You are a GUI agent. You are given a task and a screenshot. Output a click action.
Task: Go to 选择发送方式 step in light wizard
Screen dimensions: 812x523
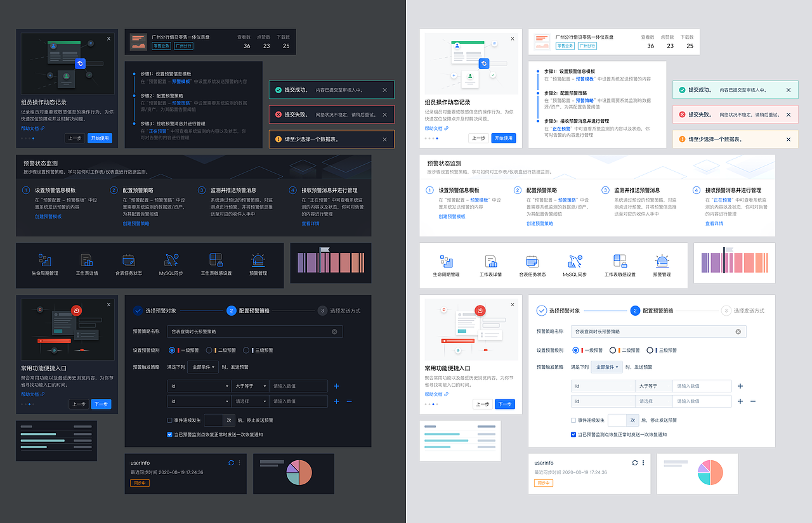[x=743, y=311]
